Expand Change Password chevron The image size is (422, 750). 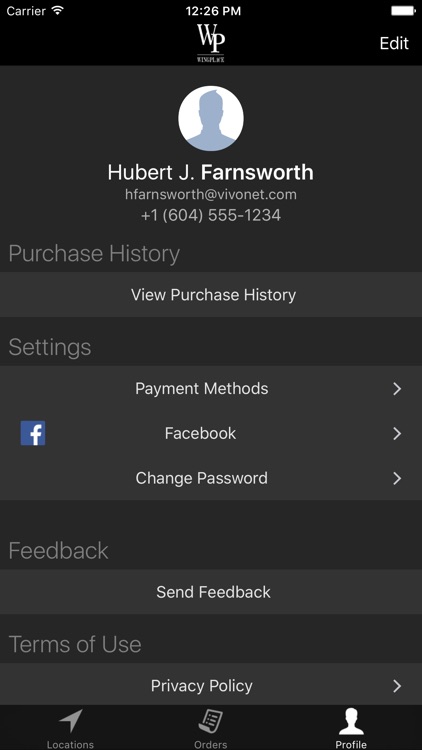[x=397, y=478]
